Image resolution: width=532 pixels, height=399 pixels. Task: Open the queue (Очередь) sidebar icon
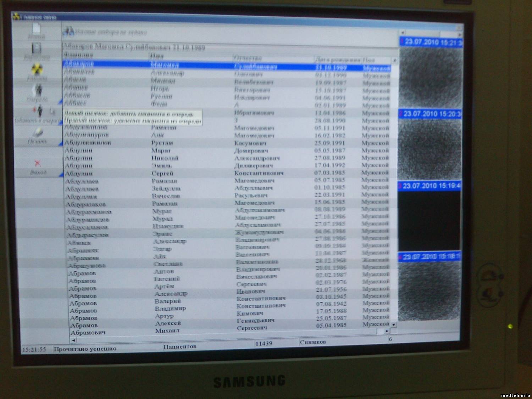click(38, 91)
